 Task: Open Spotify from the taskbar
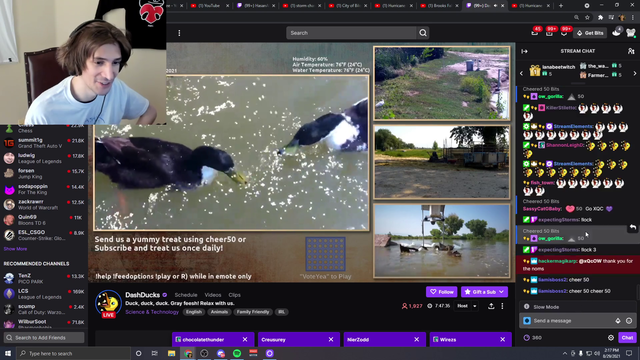pos(237,353)
